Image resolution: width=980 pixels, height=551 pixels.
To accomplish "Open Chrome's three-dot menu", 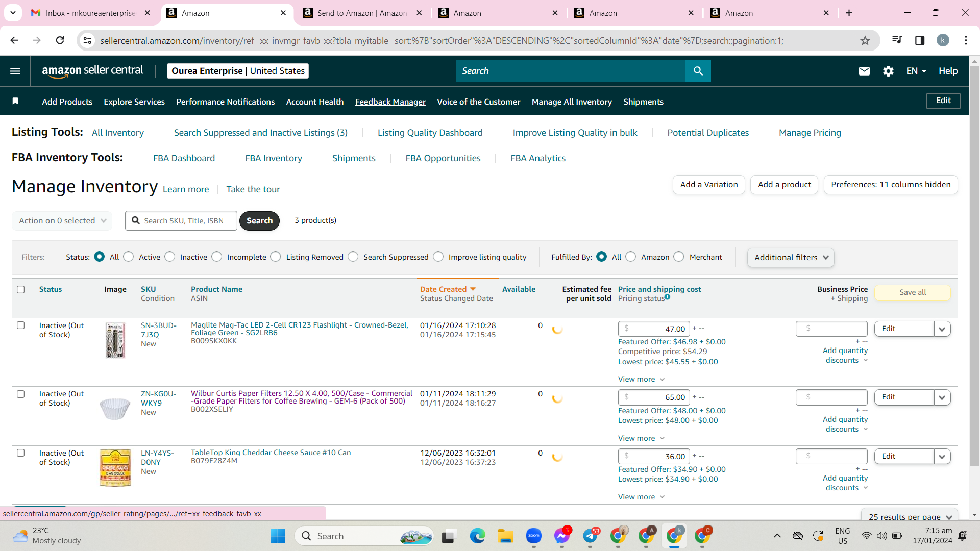I will pyautogui.click(x=966, y=40).
